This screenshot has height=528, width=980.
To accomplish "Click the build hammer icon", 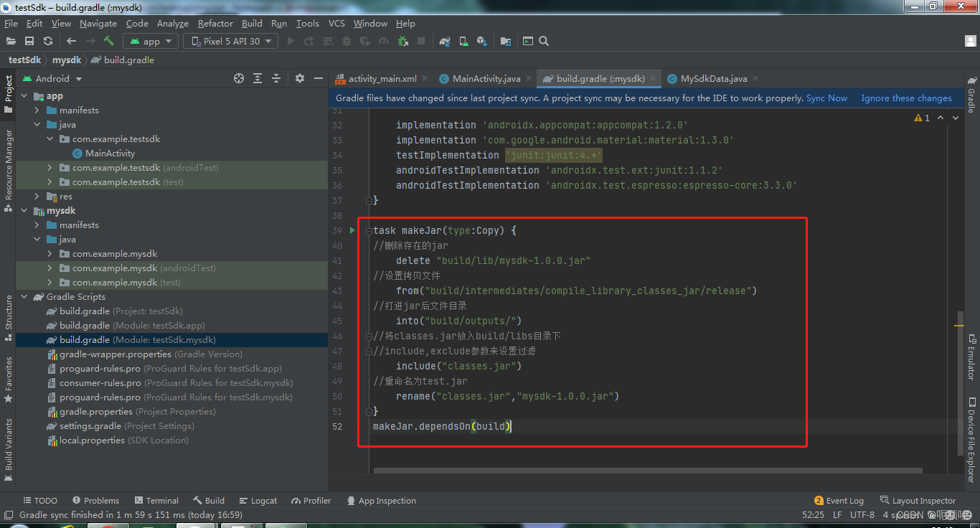I will pyautogui.click(x=109, y=41).
